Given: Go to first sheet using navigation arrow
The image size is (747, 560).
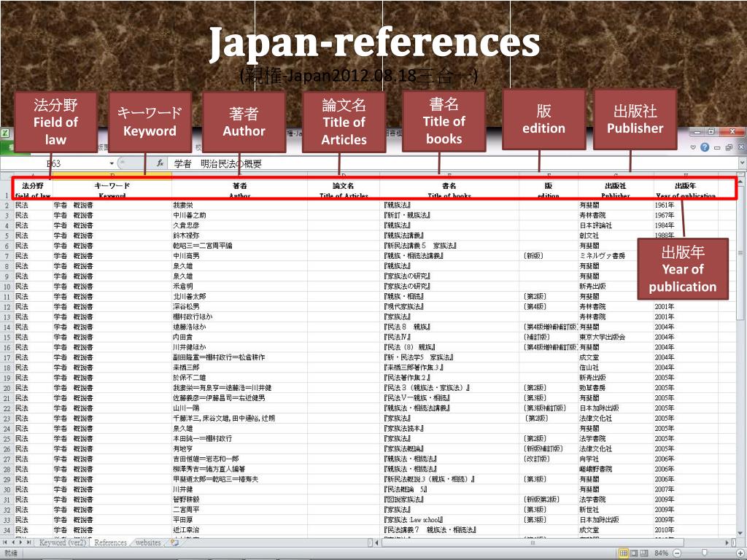Looking at the screenshot, I should (6, 542).
